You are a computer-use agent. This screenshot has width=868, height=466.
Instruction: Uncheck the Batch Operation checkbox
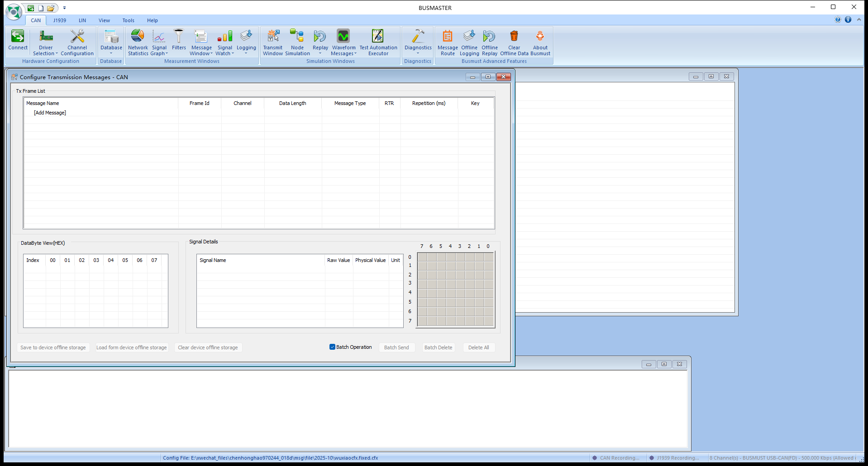coord(332,347)
